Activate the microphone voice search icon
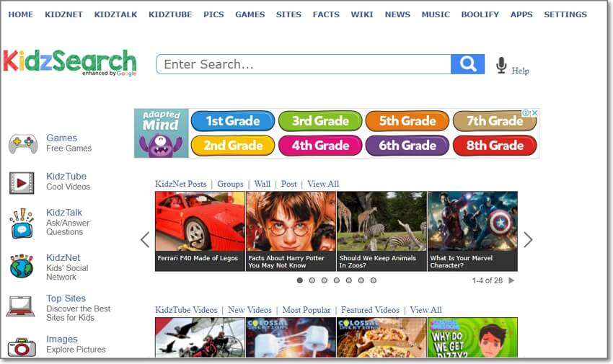Screen dimensions: 613x364 [501, 66]
